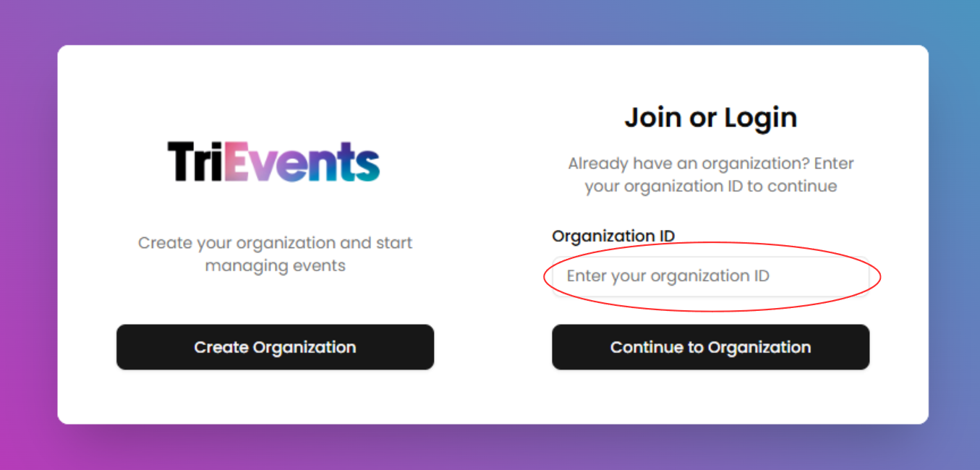Click "Create your organization and start" tagline
The height and width of the screenshot is (470, 980).
275,243
